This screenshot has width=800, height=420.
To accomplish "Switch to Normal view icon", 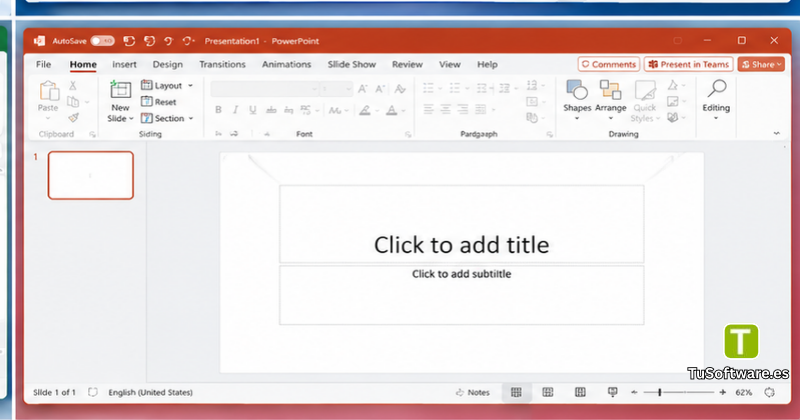I will click(x=516, y=392).
